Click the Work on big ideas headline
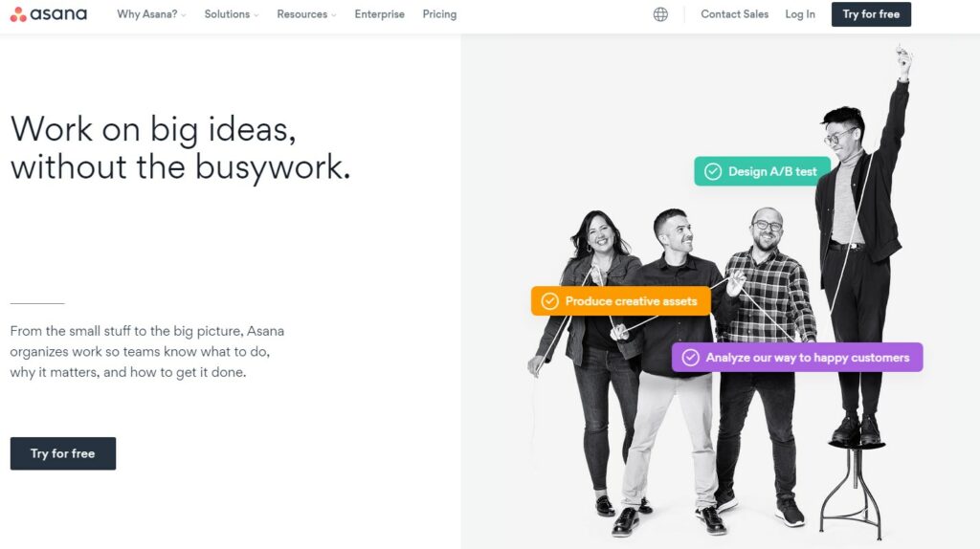This screenshot has height=549, width=980. pyautogui.click(x=181, y=148)
